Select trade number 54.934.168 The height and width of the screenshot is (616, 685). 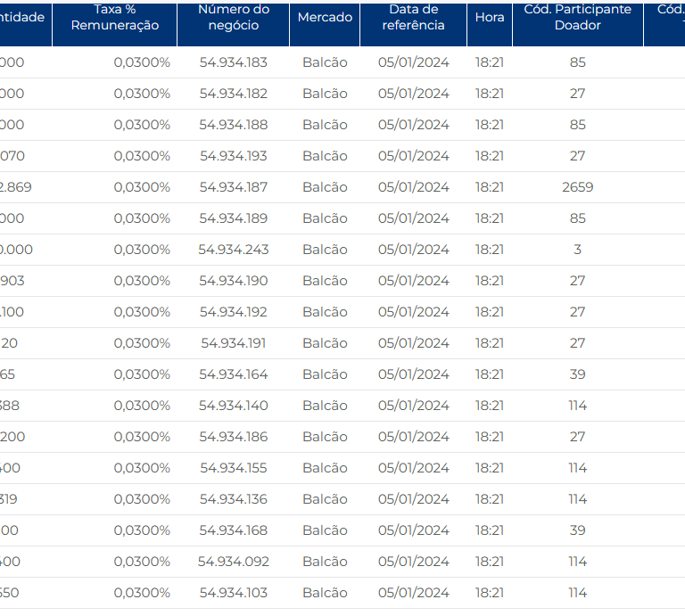pyautogui.click(x=234, y=530)
